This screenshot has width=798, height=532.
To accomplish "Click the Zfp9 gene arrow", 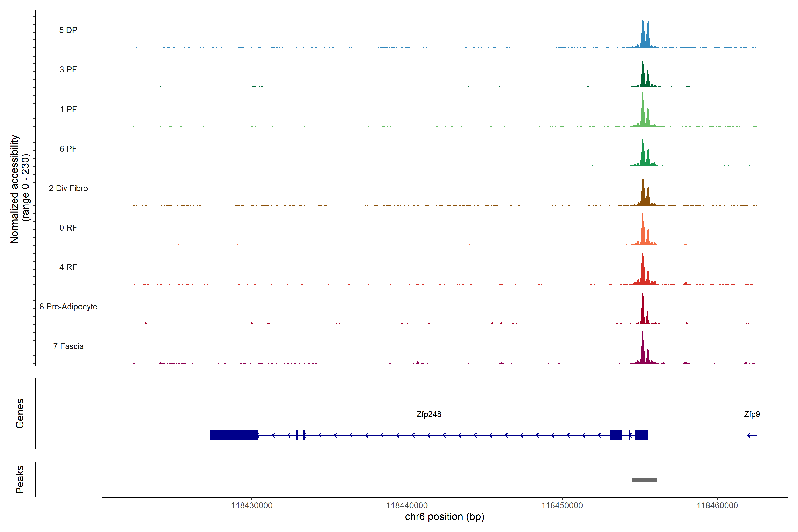I will click(x=752, y=435).
